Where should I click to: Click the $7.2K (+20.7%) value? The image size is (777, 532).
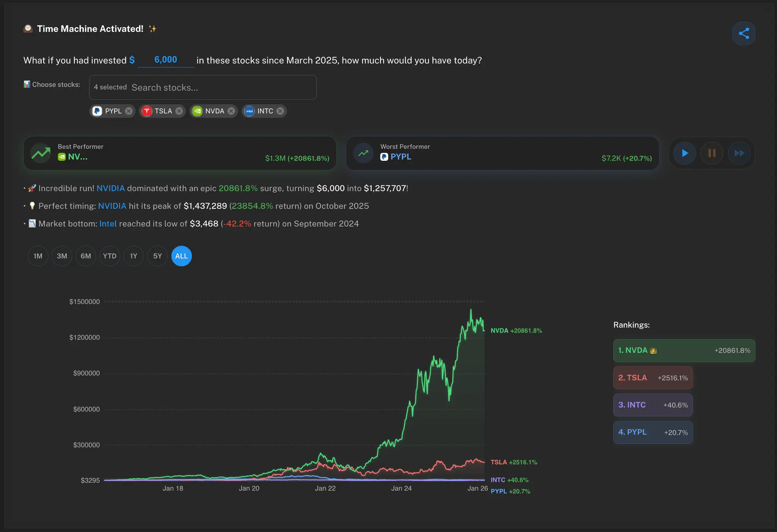pyautogui.click(x=627, y=158)
